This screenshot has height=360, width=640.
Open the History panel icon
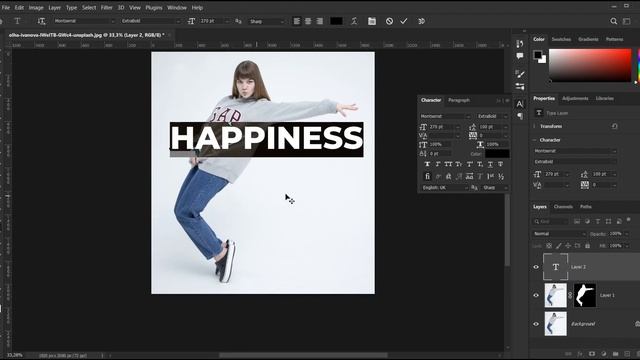tap(520, 44)
